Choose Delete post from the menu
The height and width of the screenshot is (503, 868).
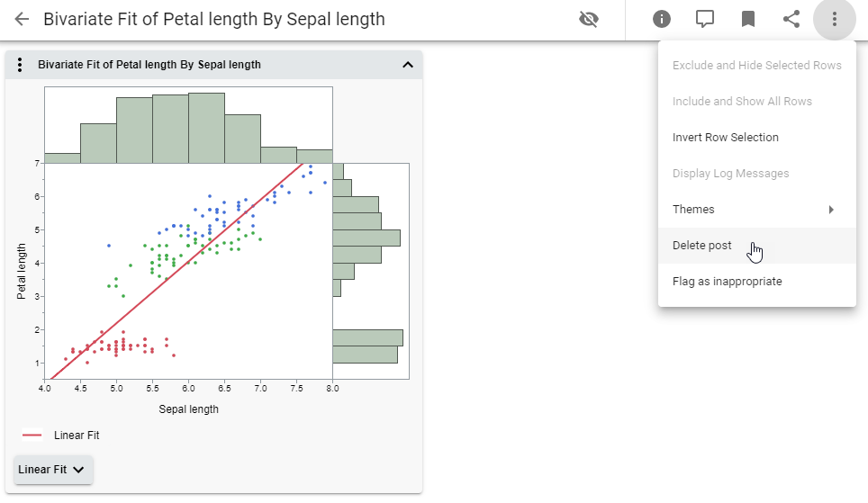pos(702,246)
